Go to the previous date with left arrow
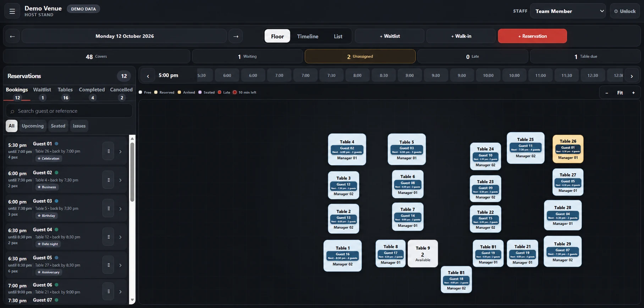This screenshot has width=644, height=308. click(x=12, y=36)
